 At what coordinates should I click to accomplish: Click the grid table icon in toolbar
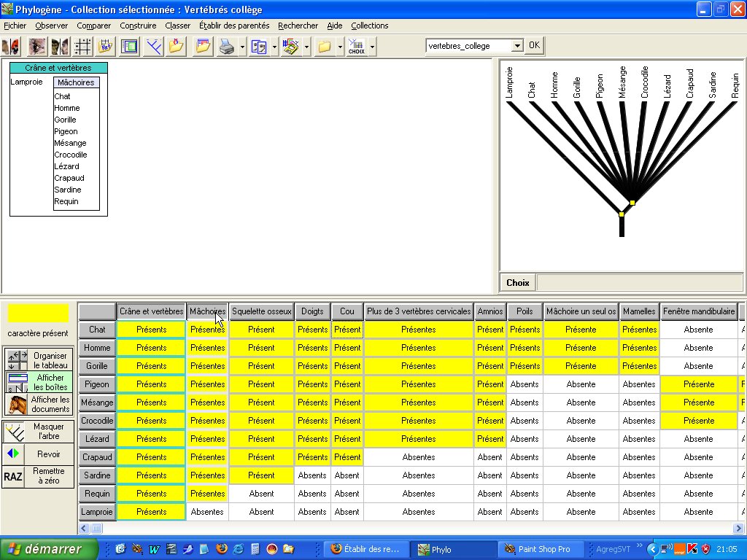(83, 47)
